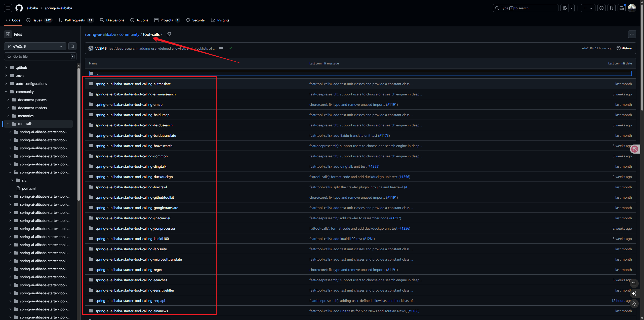Copy the path with the copy icon
Image resolution: width=644 pixels, height=320 pixels.
[169, 34]
